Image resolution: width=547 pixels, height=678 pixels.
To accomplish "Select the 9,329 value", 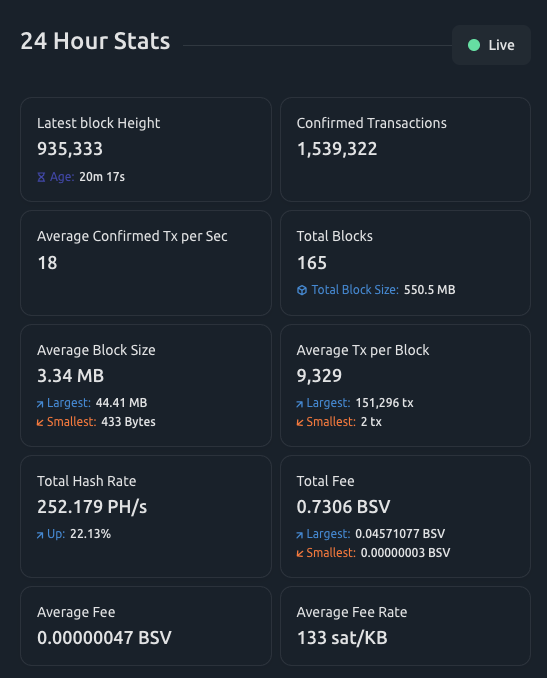I will tap(319, 376).
